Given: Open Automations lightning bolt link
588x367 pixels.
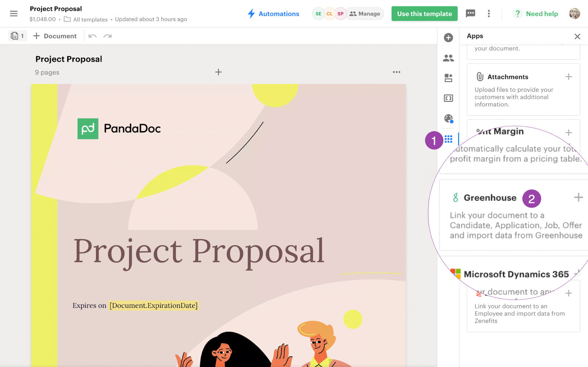Looking at the screenshot, I should tap(273, 14).
